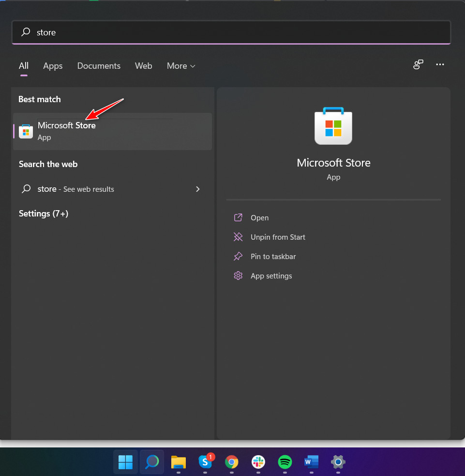Open Slack from taskbar
The height and width of the screenshot is (476, 465).
point(258,462)
